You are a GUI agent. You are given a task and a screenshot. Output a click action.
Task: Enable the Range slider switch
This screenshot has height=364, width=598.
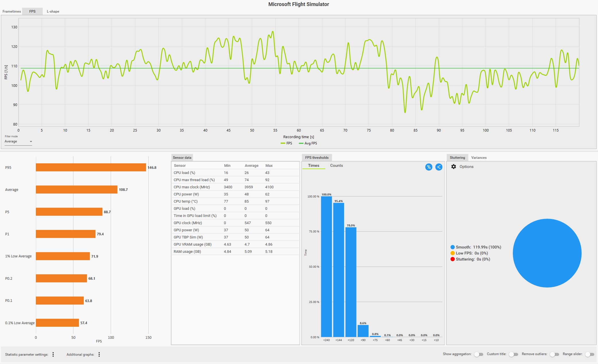point(589,355)
